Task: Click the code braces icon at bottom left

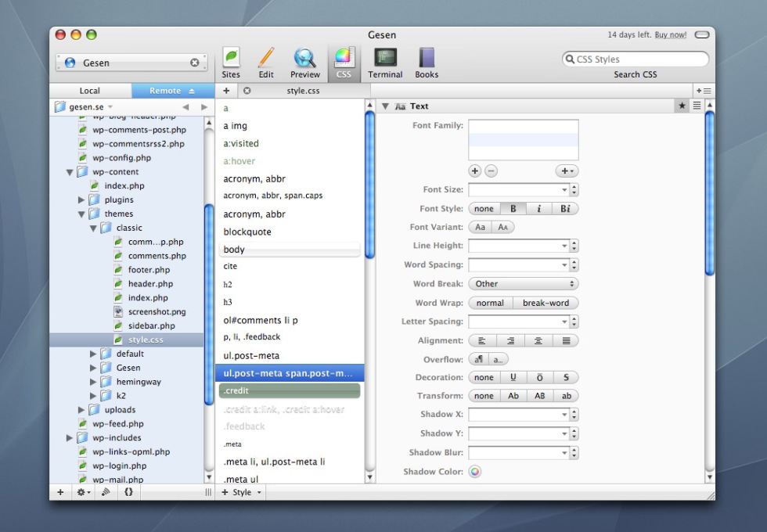Action: pos(128,492)
